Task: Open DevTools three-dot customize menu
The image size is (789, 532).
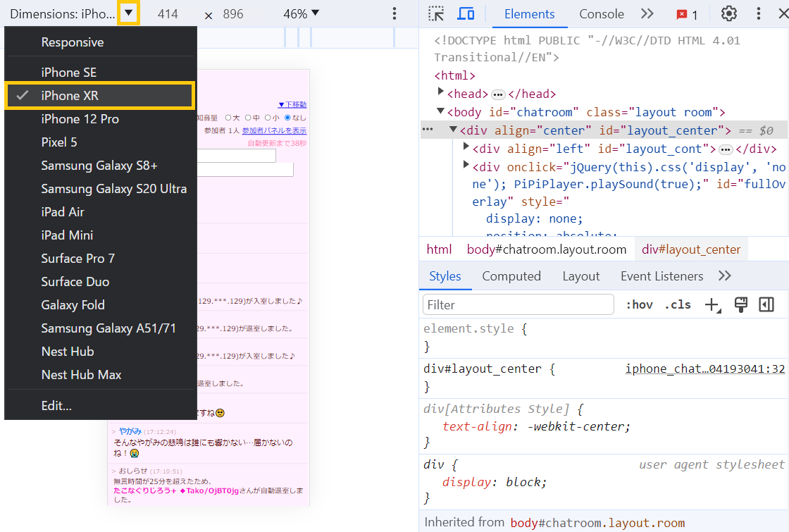Action: [759, 14]
